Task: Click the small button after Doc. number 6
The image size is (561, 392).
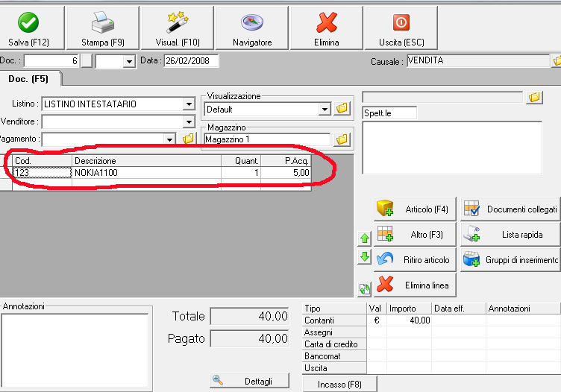Action: [x=87, y=61]
